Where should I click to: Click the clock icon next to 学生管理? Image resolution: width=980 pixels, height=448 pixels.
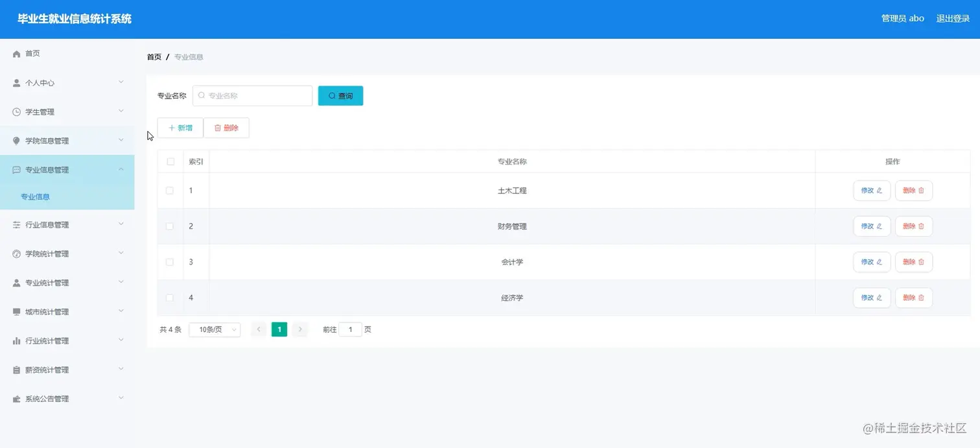point(17,112)
